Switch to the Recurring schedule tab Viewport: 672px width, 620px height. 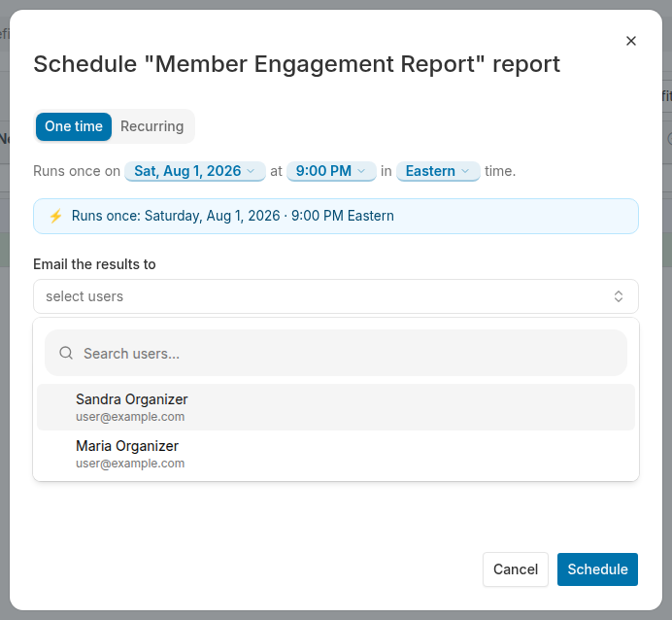coord(152,126)
